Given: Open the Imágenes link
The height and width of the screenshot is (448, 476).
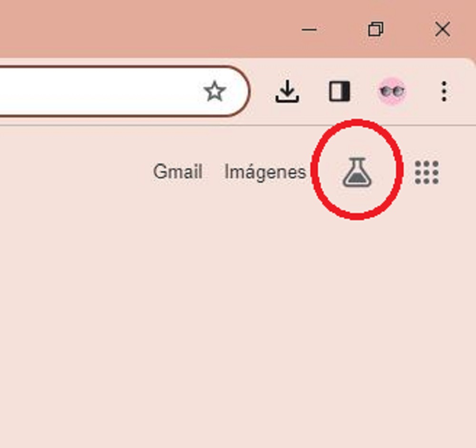Looking at the screenshot, I should (265, 172).
